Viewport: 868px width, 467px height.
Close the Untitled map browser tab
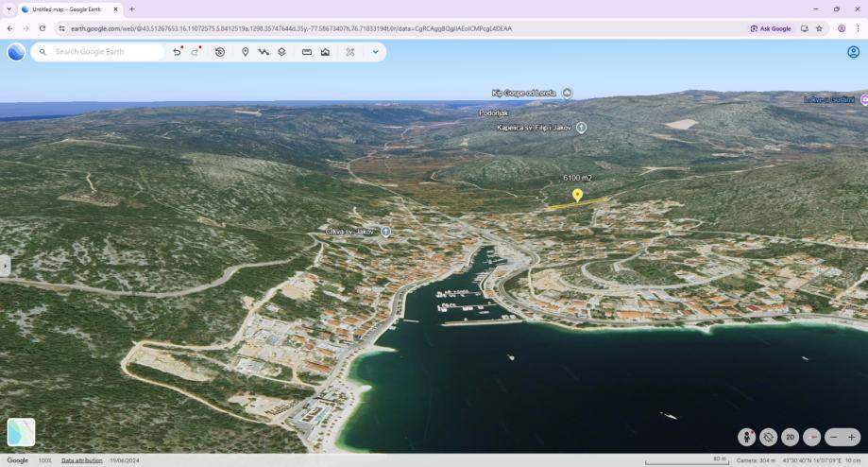(115, 9)
